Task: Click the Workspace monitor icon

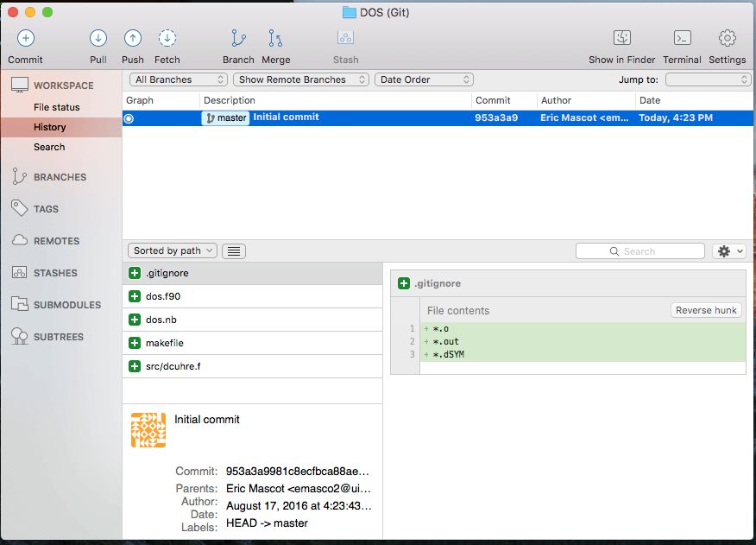Action: pyautogui.click(x=20, y=85)
